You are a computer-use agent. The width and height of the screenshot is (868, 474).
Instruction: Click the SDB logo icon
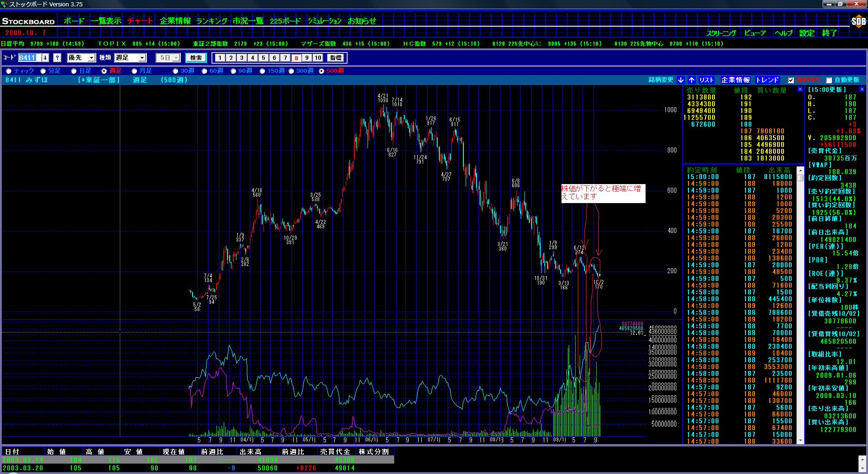point(858,22)
